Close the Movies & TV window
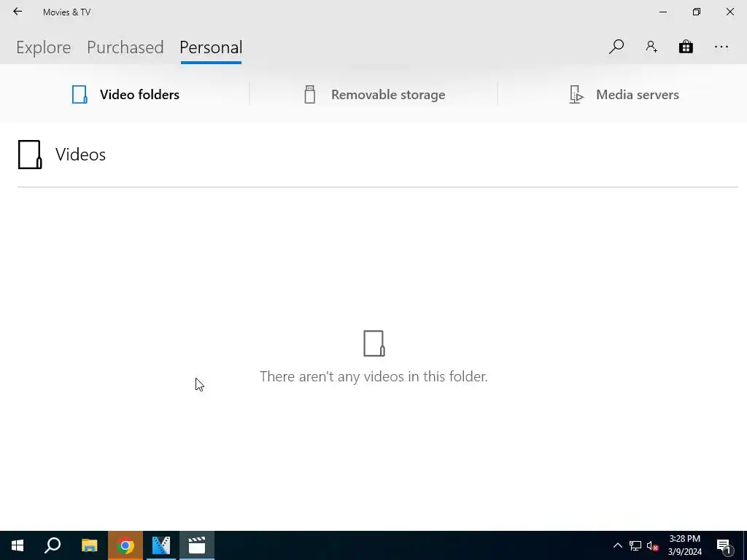Screen dimensions: 747x560 [x=729, y=12]
